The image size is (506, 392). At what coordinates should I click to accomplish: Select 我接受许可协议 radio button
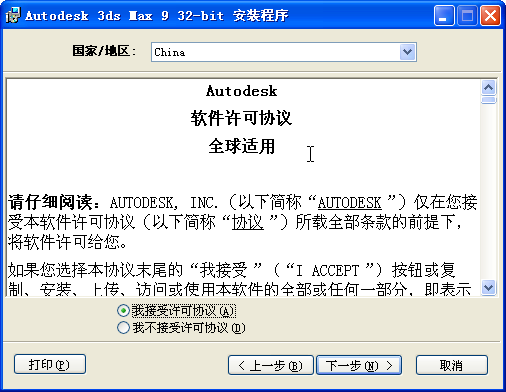click(123, 311)
